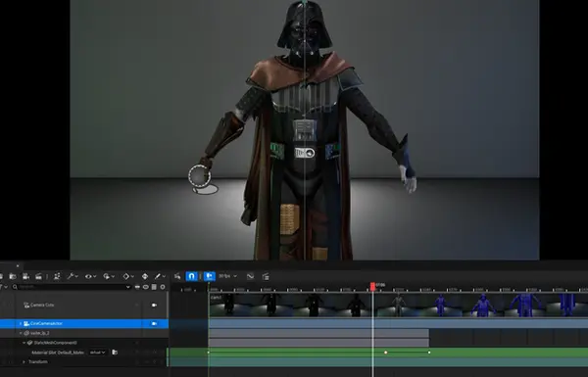Toggle the magnet Snapping button

tap(192, 276)
